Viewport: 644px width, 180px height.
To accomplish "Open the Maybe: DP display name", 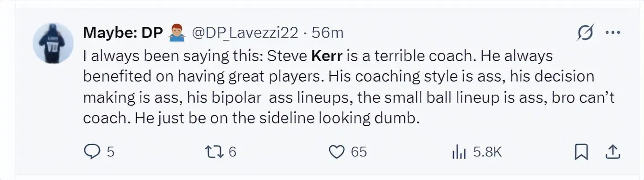I will [x=123, y=33].
